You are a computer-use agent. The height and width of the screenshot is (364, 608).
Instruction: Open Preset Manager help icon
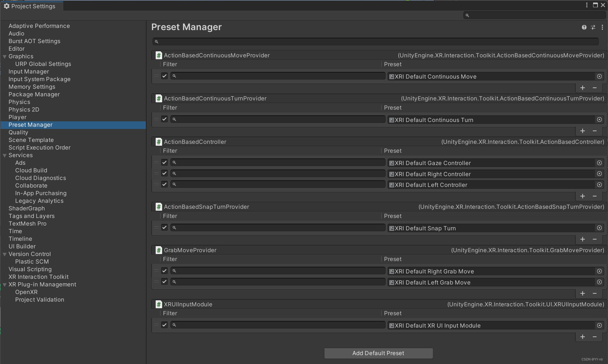(584, 27)
